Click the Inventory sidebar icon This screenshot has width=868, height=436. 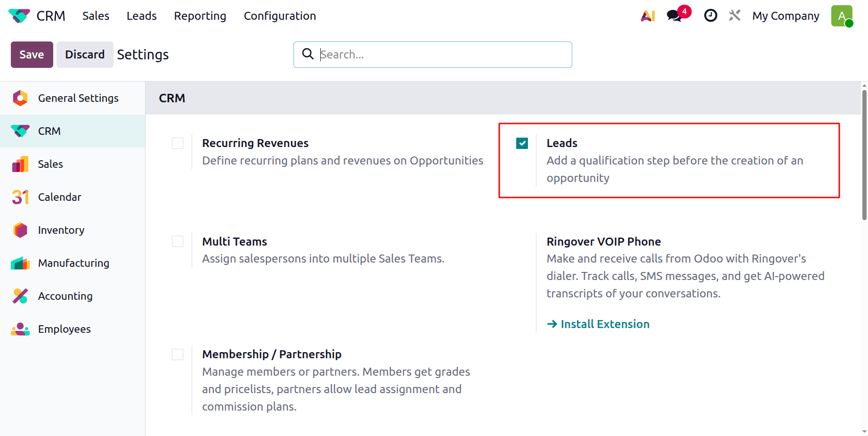tap(20, 230)
